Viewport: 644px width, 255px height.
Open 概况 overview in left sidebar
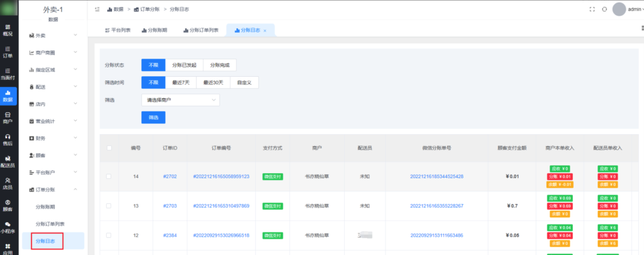(8, 30)
